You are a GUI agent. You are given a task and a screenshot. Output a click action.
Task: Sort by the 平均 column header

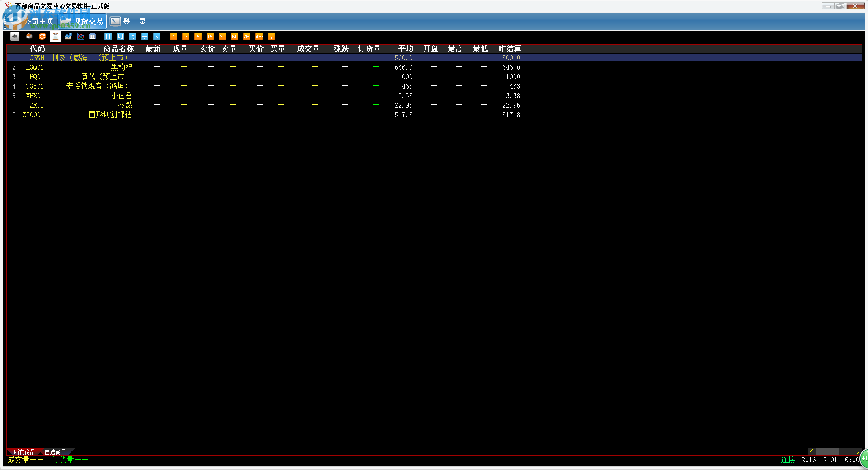coord(406,49)
